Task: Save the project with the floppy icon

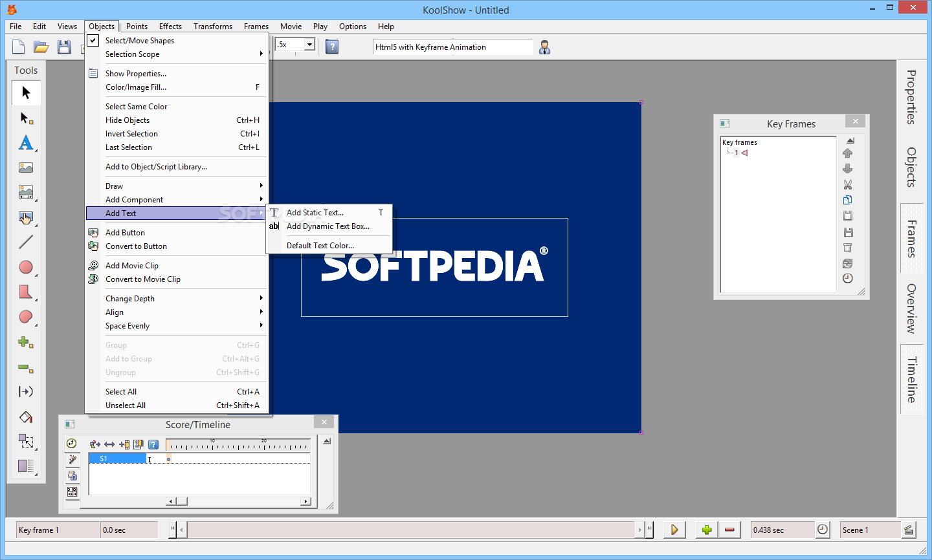Action: [x=64, y=47]
